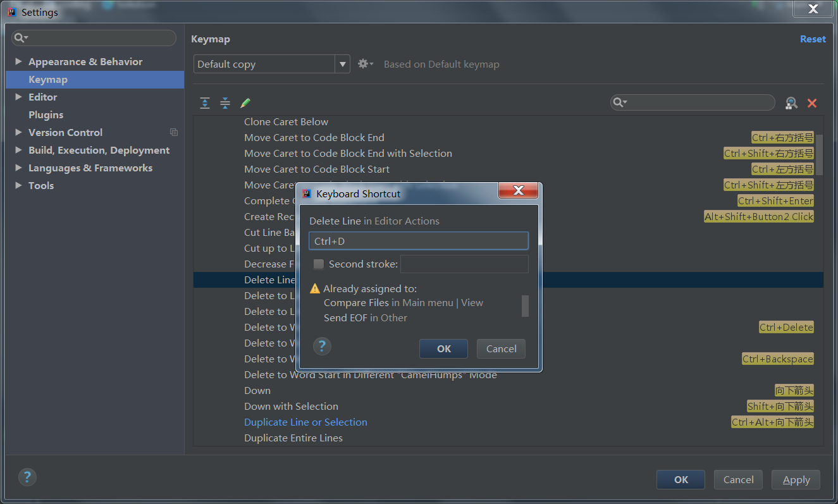Screen dimensions: 838x504
Task: Click the help icon at the Settings bottom-left
Action: coord(27,477)
